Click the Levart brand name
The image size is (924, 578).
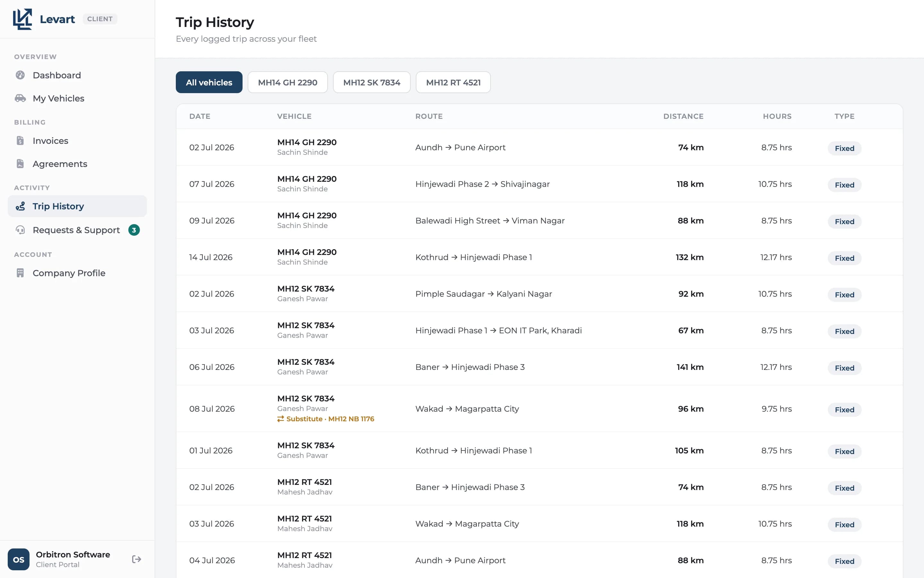click(x=57, y=19)
